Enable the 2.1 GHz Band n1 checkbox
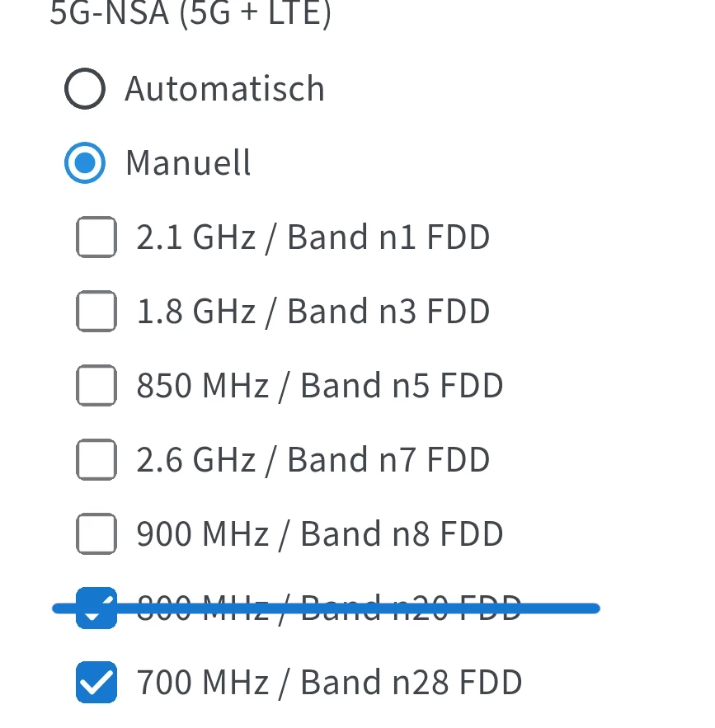This screenshot has width=715, height=728. [96, 237]
